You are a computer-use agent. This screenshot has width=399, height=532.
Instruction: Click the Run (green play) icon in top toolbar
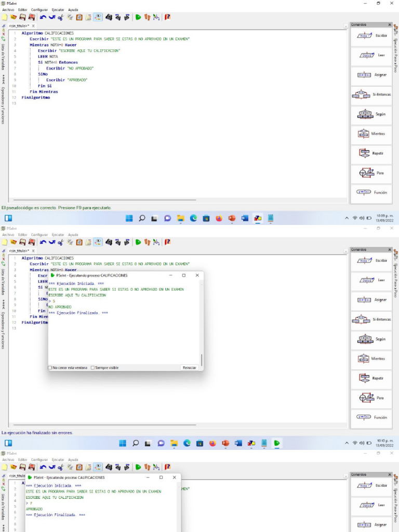point(138,17)
